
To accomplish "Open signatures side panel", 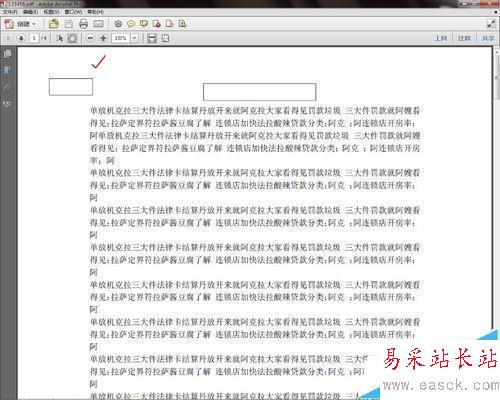I will [7, 104].
